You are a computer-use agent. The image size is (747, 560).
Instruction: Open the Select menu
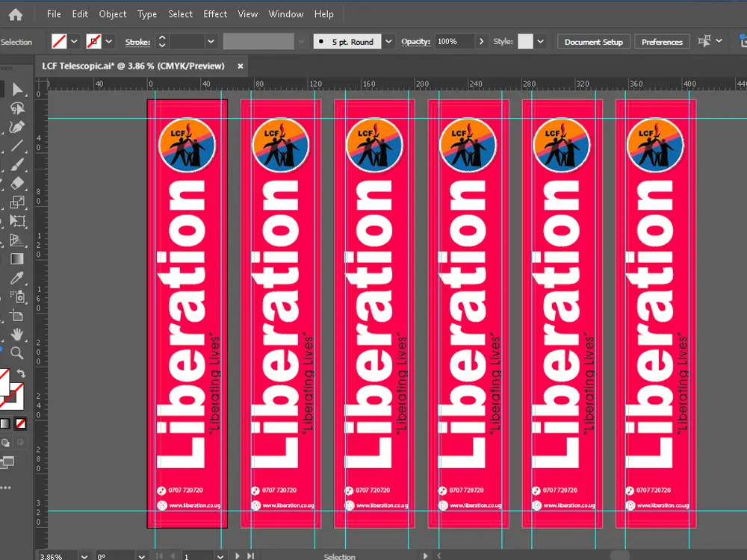click(x=180, y=14)
